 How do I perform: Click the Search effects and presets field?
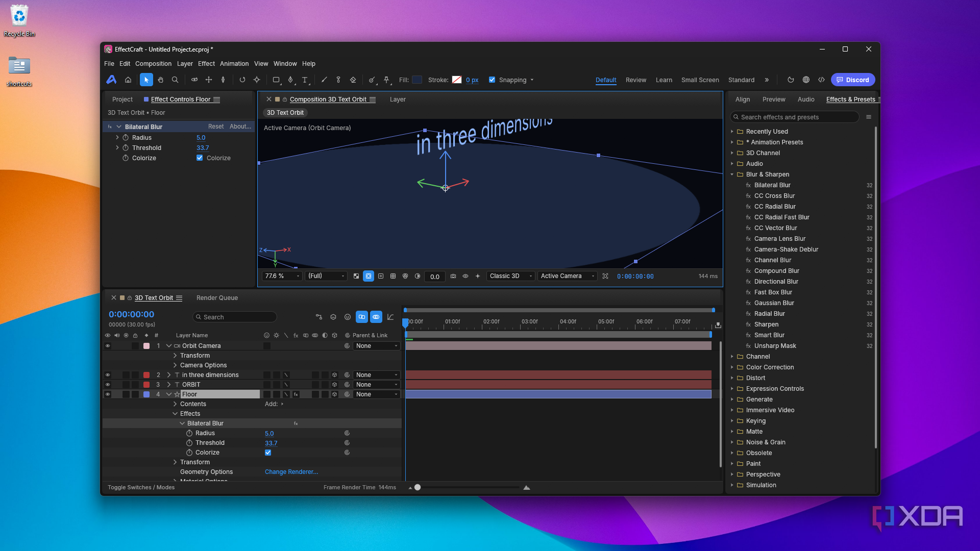[x=795, y=117]
